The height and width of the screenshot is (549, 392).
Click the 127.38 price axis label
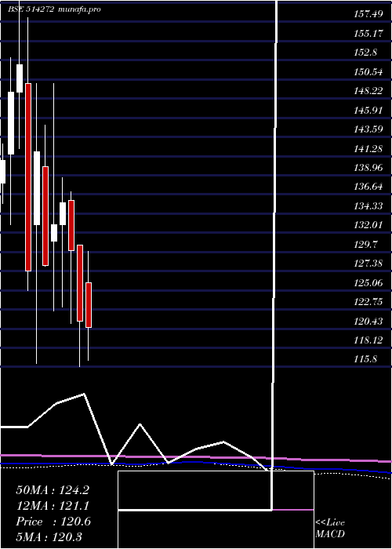(x=368, y=263)
